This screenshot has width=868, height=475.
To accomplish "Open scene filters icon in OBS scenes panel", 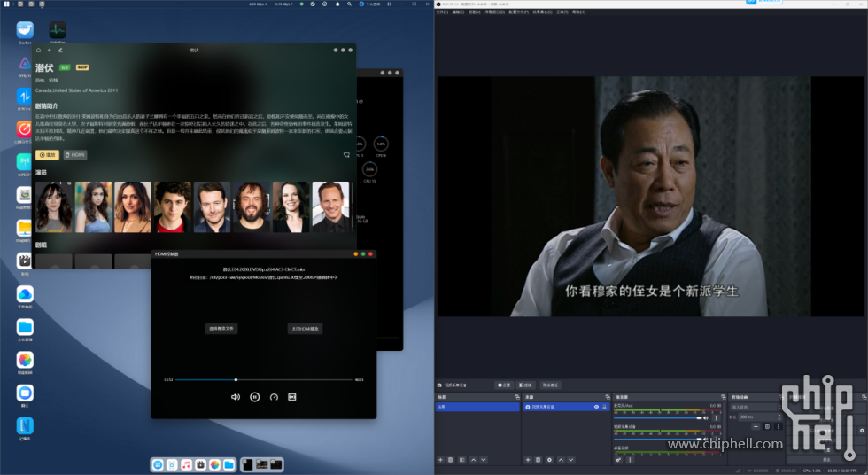I will tap(461, 460).
